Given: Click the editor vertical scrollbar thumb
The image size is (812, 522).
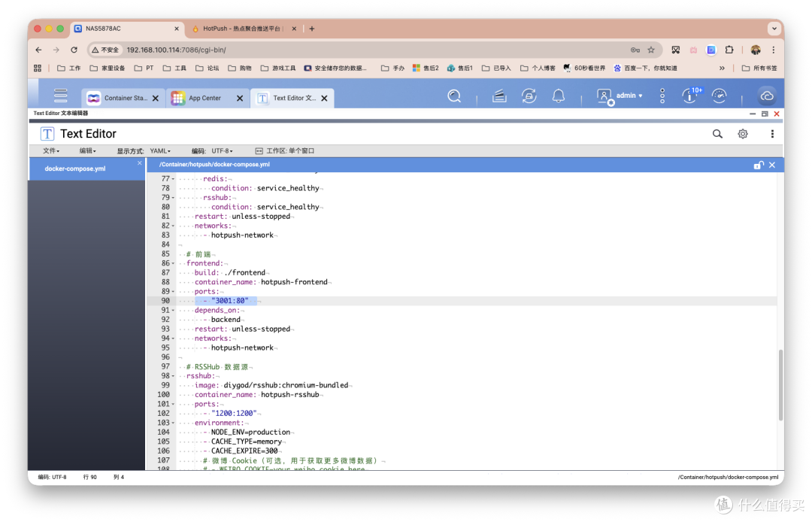Looking at the screenshot, I should click(x=780, y=385).
